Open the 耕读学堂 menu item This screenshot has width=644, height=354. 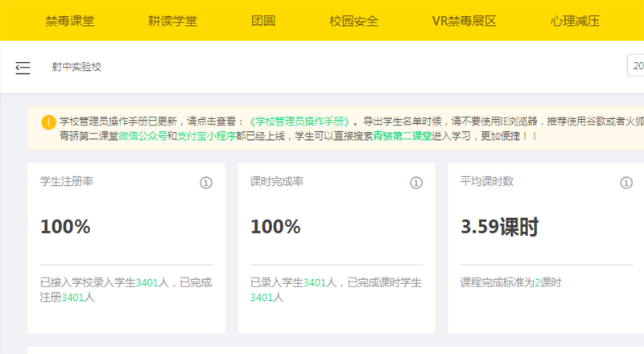click(x=172, y=21)
